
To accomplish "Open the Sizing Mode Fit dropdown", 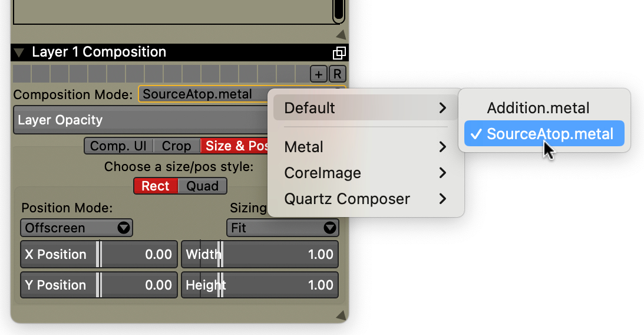I will [x=282, y=228].
